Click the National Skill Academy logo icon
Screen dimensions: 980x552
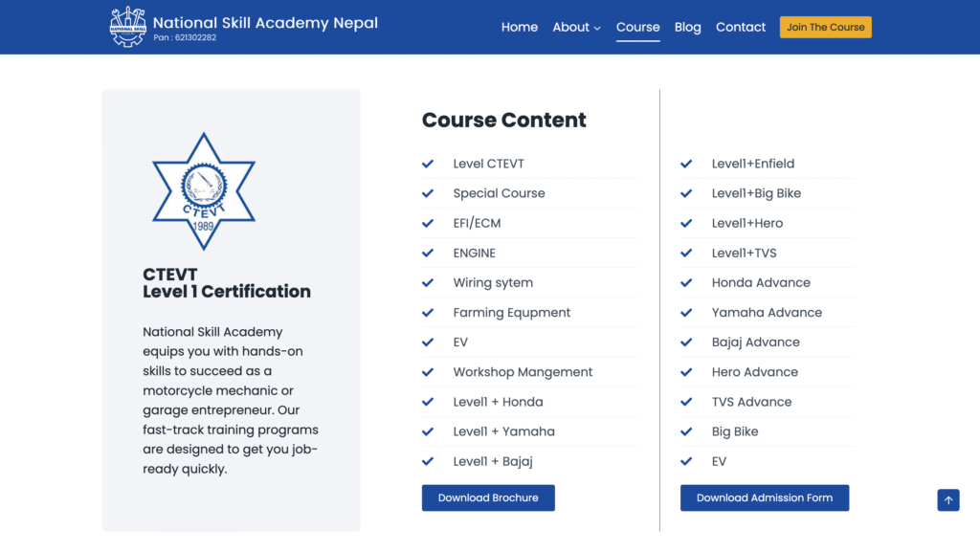pos(127,27)
